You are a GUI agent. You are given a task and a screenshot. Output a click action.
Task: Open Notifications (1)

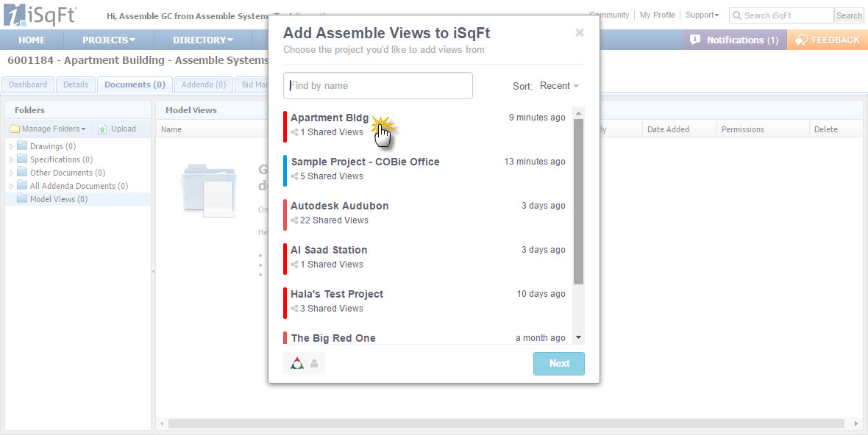click(x=735, y=40)
